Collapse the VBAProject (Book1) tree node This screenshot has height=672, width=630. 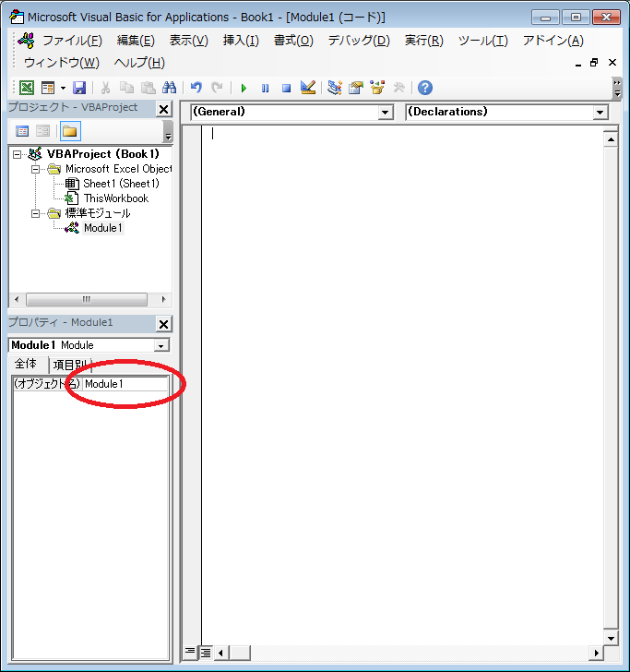tap(17, 154)
